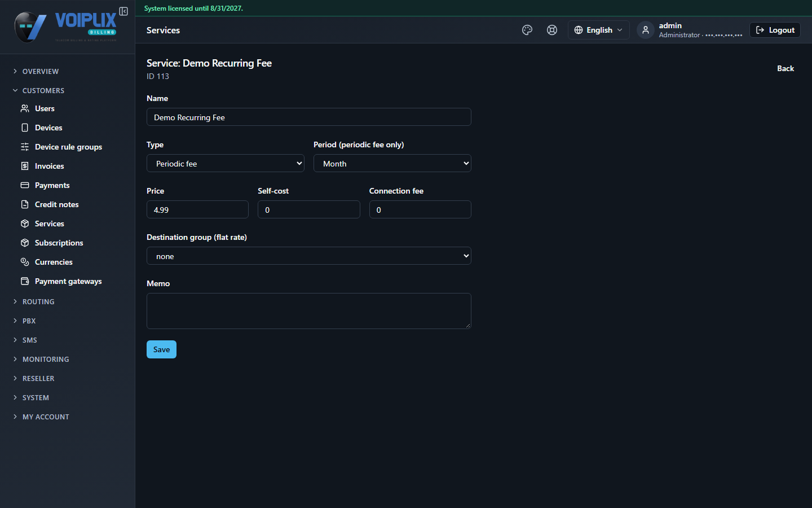Expand the Routing section
Viewport: 812px width, 508px height.
[x=38, y=301]
